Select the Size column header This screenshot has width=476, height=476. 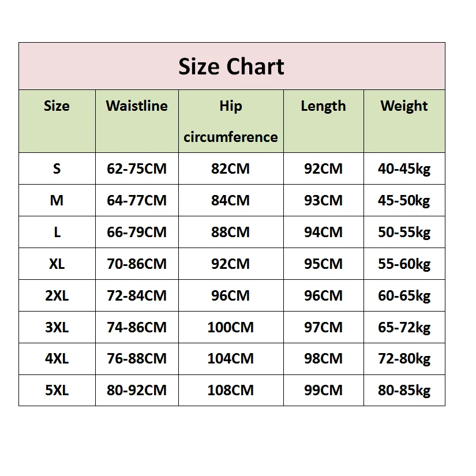tap(57, 121)
